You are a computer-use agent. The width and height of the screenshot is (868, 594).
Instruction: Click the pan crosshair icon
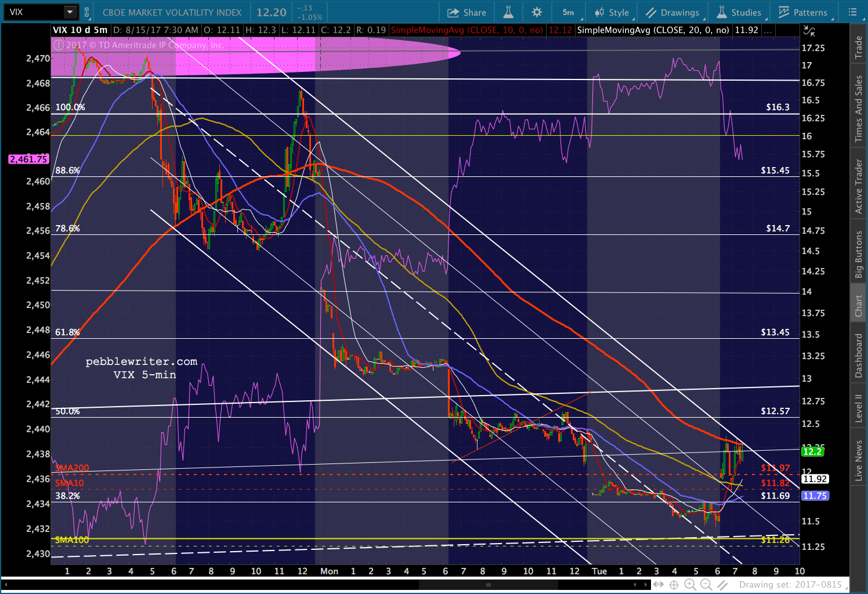[x=674, y=585]
